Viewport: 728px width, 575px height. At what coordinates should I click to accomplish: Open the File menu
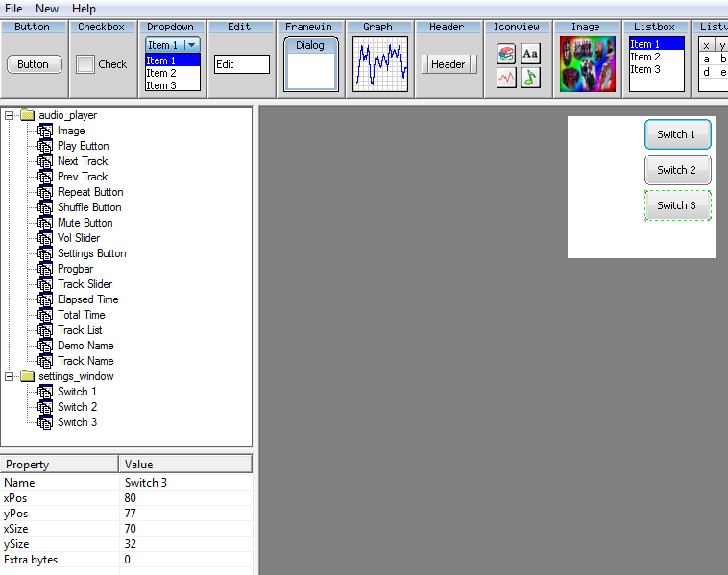pyautogui.click(x=13, y=9)
